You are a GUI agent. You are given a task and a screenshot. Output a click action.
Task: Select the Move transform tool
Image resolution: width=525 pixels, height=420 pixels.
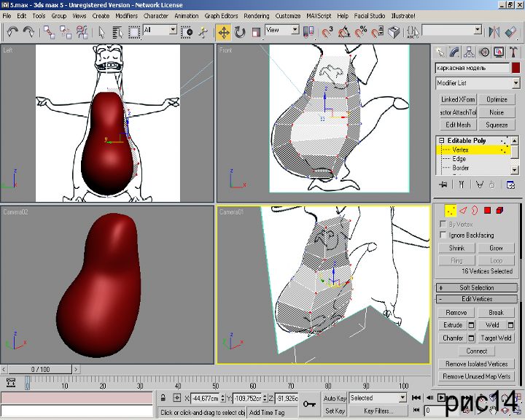click(x=223, y=31)
